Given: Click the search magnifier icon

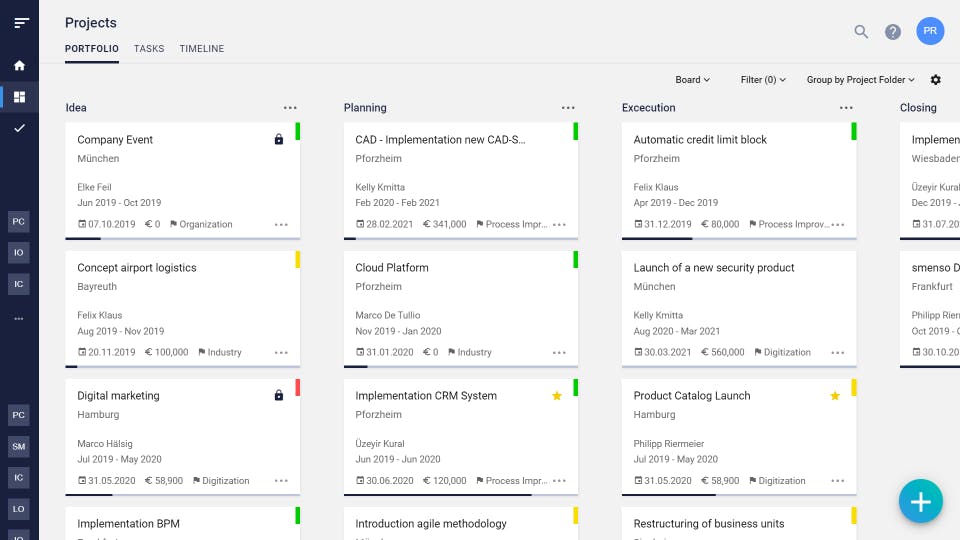Looking at the screenshot, I should click(861, 32).
